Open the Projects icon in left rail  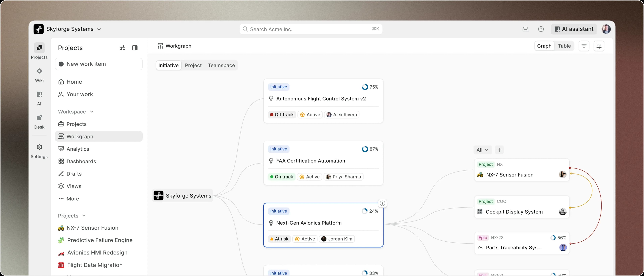[x=39, y=48]
